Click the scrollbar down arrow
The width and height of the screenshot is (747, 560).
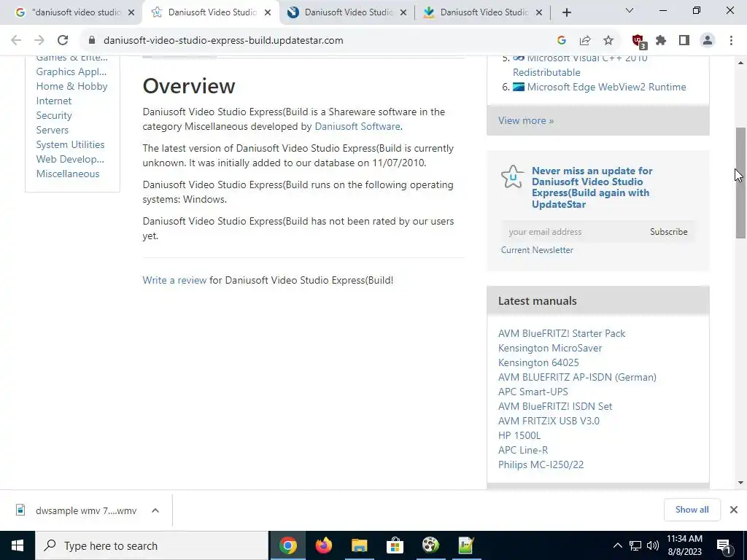pos(740,483)
